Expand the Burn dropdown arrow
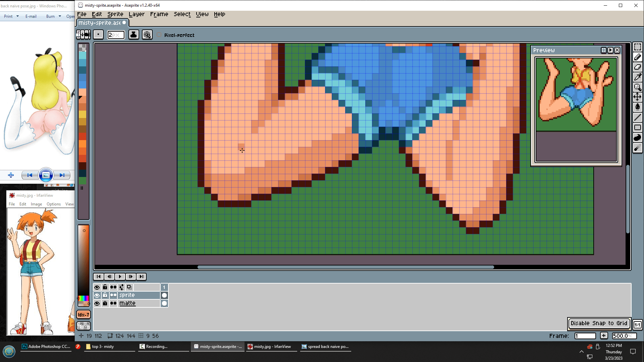Screen dimensions: 644x362 click(60, 16)
